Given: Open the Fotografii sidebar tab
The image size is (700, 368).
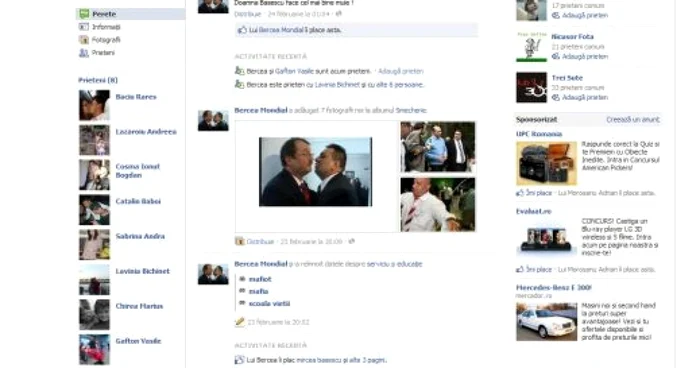Looking at the screenshot, I should click(106, 40).
